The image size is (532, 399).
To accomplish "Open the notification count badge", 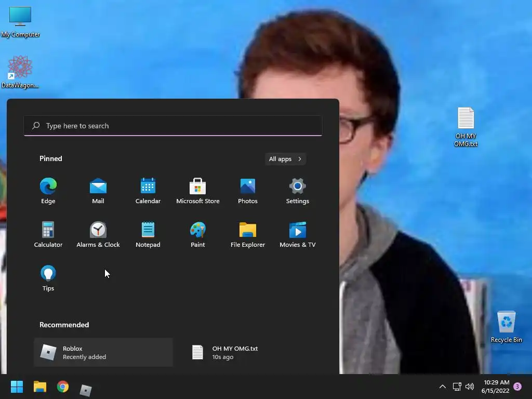I will tap(517, 387).
